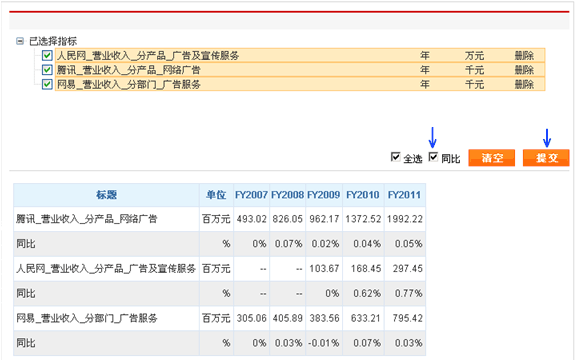The height and width of the screenshot is (361, 575).
Task: Toggle the 全选 checkbox
Action: click(395, 157)
